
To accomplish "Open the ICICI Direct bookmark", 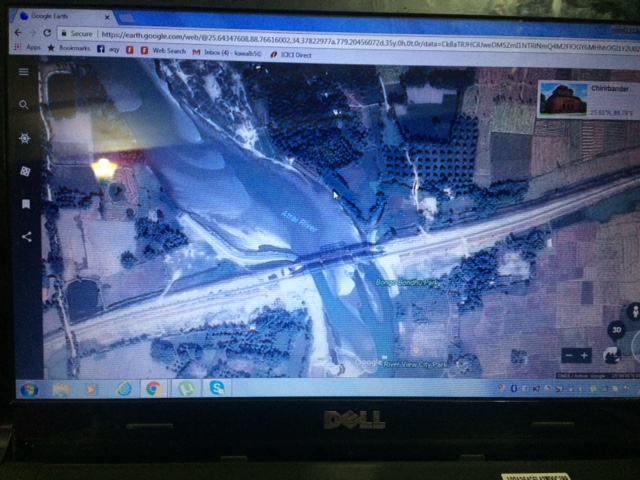I will (x=291, y=55).
